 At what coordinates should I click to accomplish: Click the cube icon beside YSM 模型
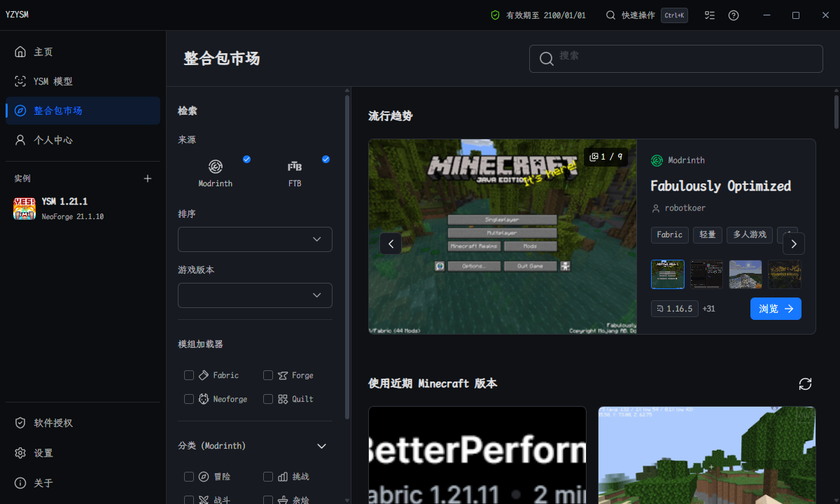coord(20,81)
